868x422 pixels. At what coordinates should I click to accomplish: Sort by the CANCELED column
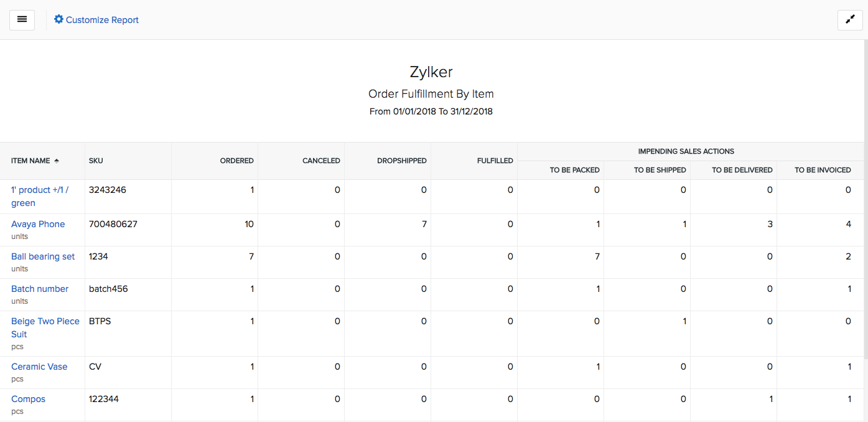click(321, 160)
